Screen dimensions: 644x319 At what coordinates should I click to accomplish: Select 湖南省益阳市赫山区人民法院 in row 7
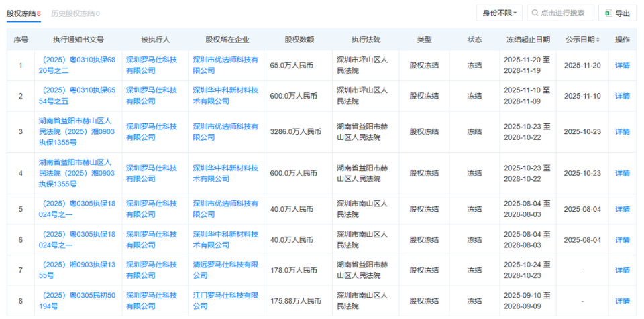point(362,270)
